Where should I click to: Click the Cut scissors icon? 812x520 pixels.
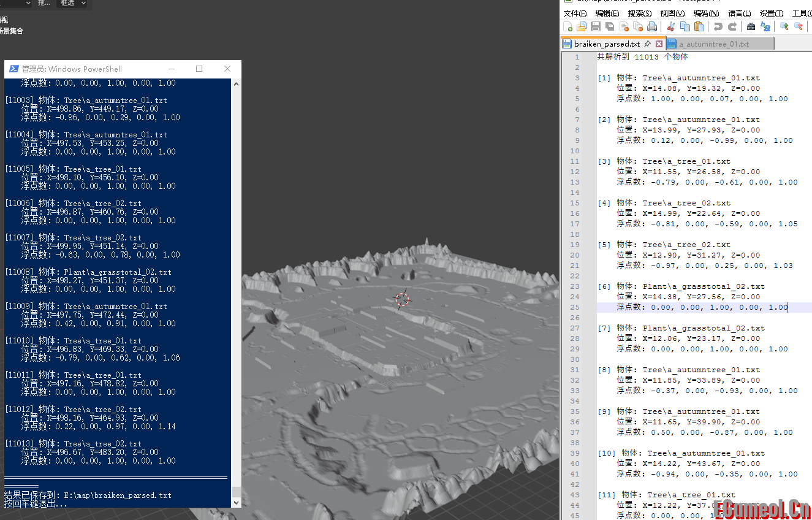pos(670,26)
